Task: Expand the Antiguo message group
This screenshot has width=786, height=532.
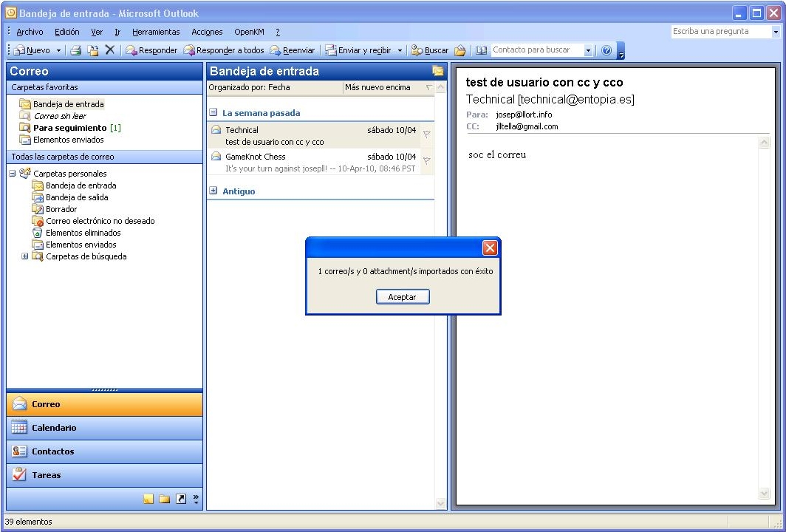Action: pyautogui.click(x=213, y=191)
